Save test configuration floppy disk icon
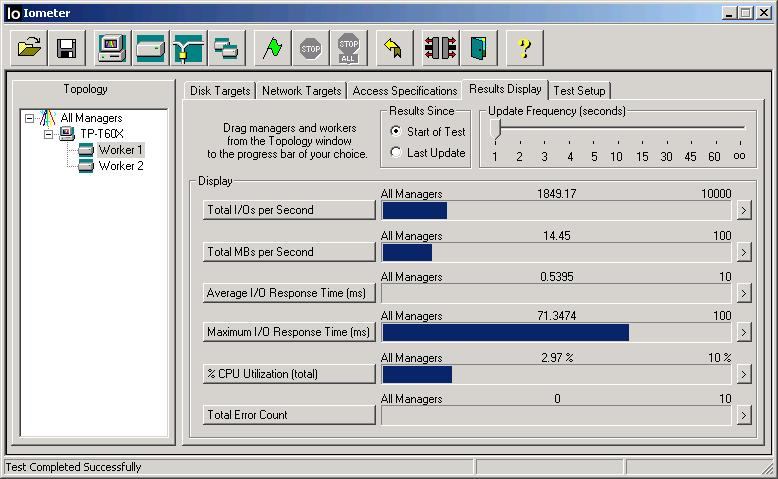This screenshot has height=479, width=778. coord(66,48)
